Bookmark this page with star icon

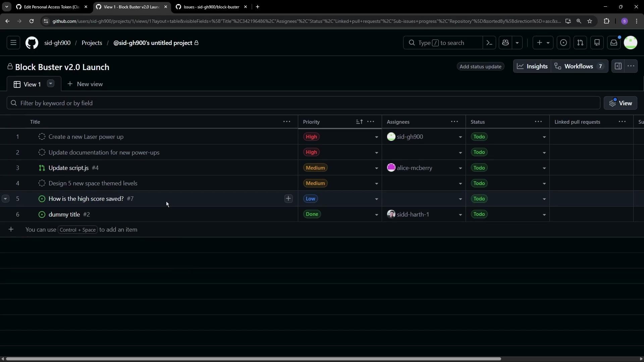pyautogui.click(x=590, y=21)
